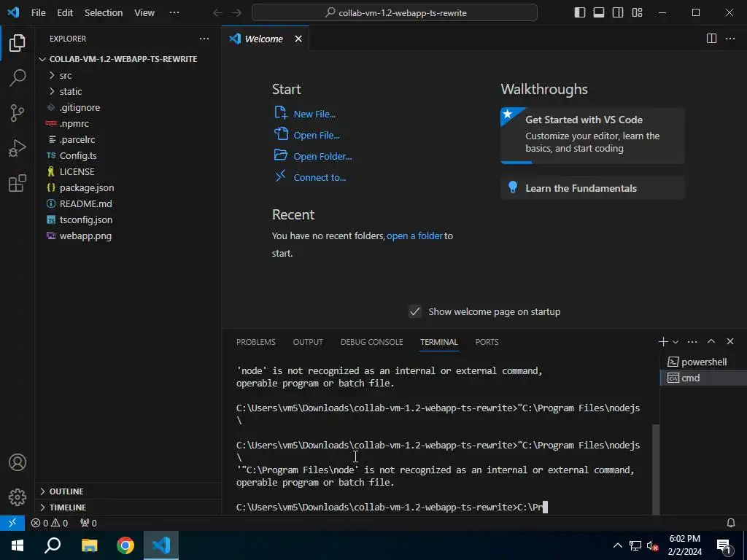Close the Welcome tab
The width and height of the screenshot is (747, 560).
(298, 39)
